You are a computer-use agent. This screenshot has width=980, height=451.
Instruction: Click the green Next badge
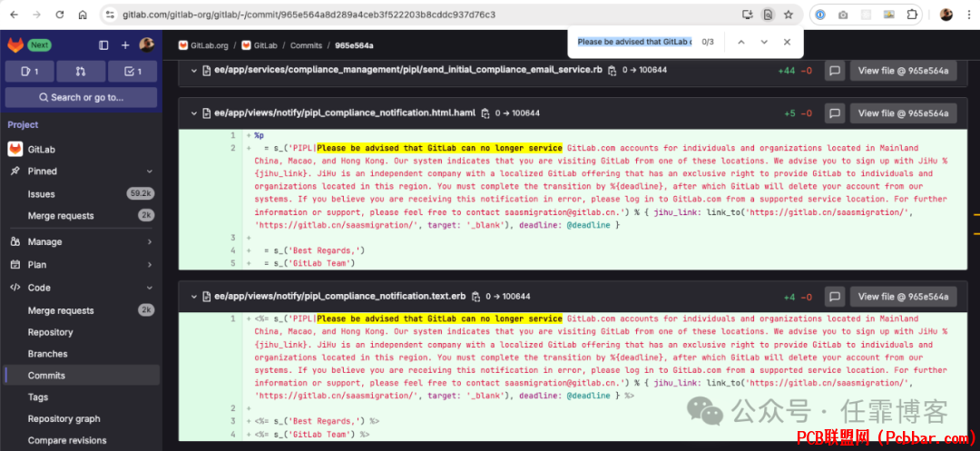tap(39, 45)
